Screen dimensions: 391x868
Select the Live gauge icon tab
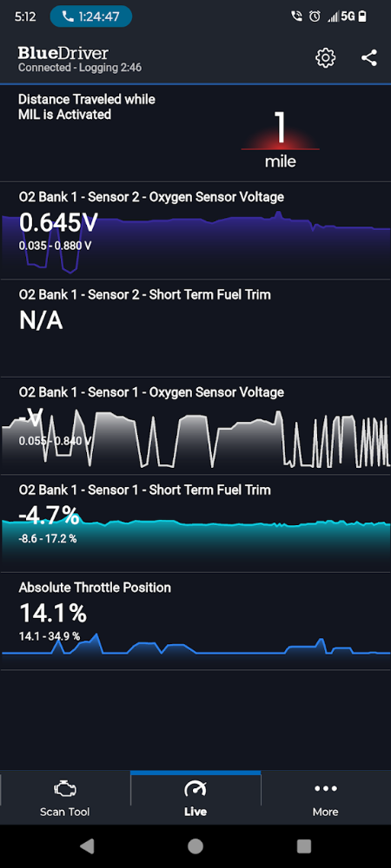click(x=195, y=799)
